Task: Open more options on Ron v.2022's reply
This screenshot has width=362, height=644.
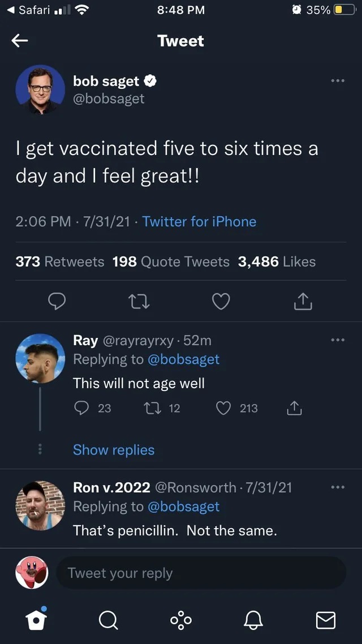Action: coord(338,487)
